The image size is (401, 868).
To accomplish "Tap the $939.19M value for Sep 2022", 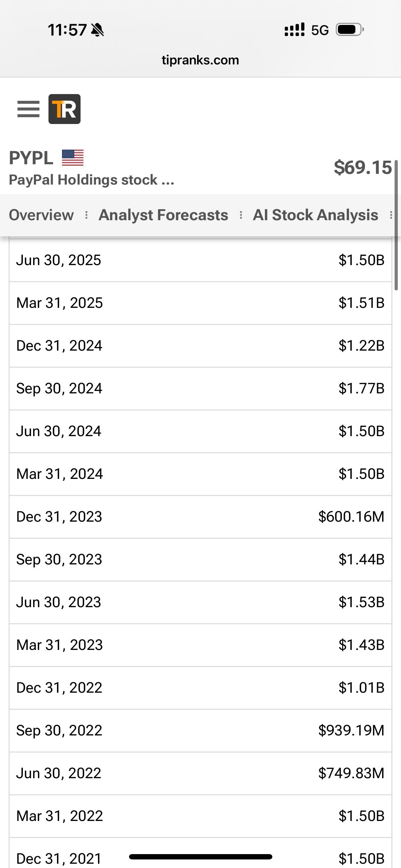I will [x=351, y=730].
